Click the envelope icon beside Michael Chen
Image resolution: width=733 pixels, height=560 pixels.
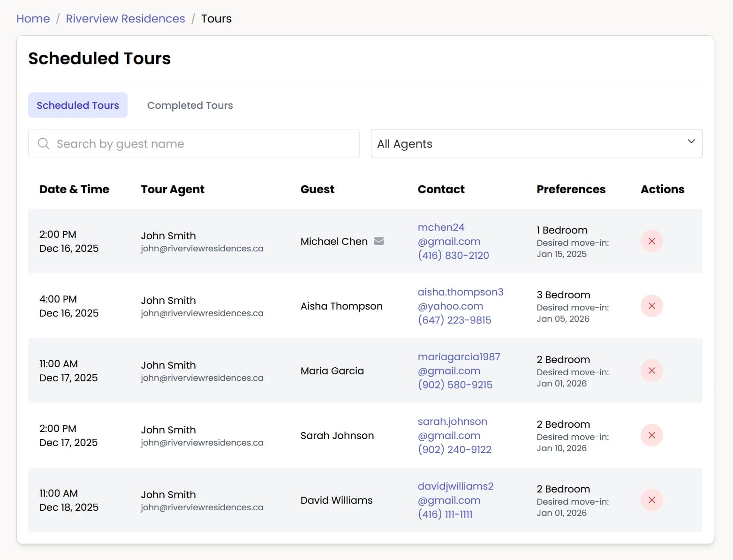[378, 241]
